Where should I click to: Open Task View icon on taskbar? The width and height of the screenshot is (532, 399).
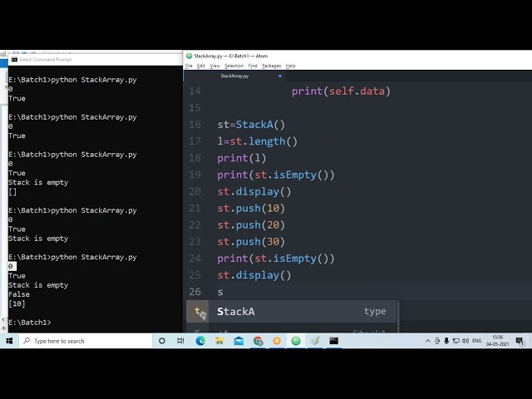pyautogui.click(x=180, y=341)
